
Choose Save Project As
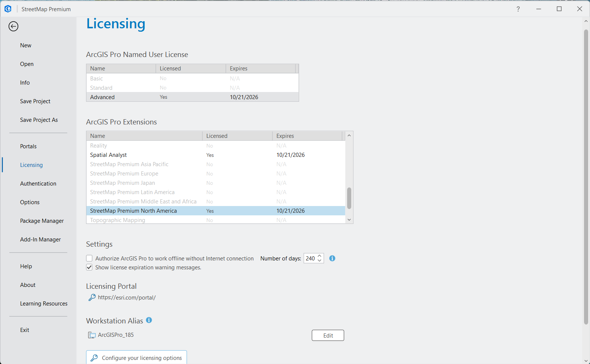pyautogui.click(x=39, y=120)
